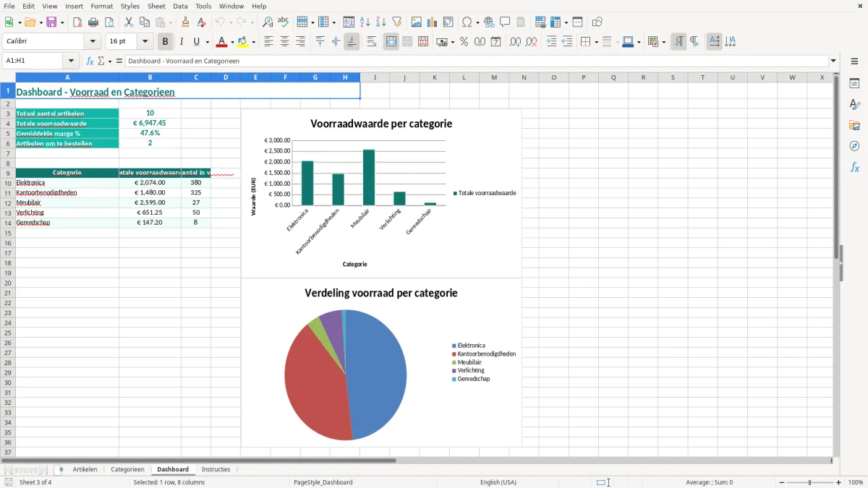The width and height of the screenshot is (868, 488).
Task: Click Add Decimal Place icon
Action: tap(515, 42)
